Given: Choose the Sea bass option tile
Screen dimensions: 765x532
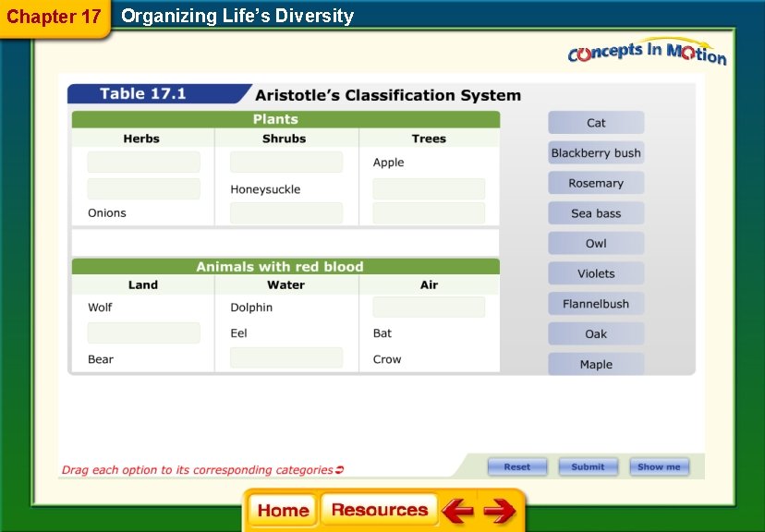Looking at the screenshot, I should pos(596,213).
